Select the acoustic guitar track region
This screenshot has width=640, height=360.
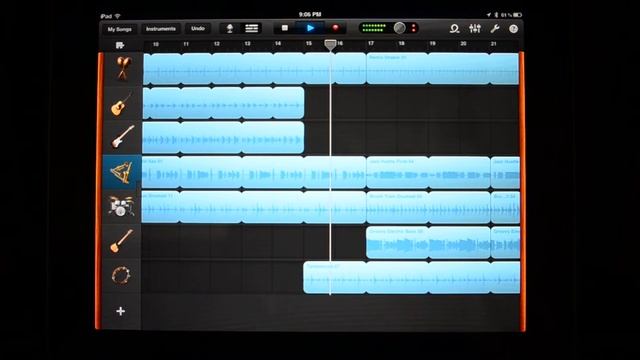click(x=223, y=103)
